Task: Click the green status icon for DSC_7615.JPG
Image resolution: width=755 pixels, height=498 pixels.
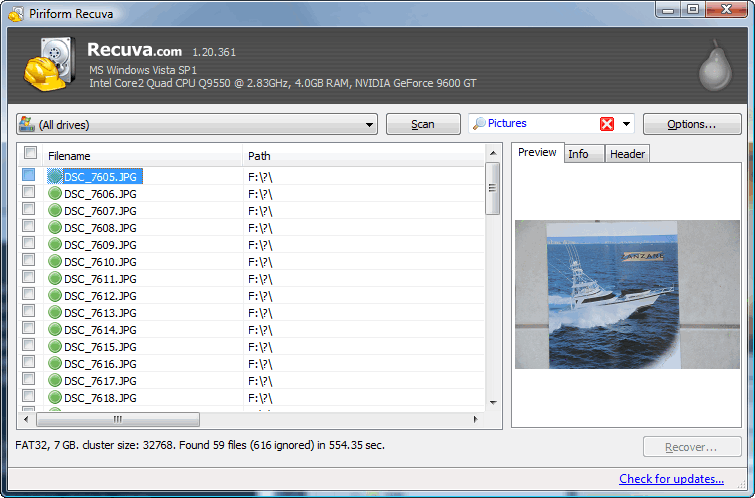Action: (x=55, y=346)
